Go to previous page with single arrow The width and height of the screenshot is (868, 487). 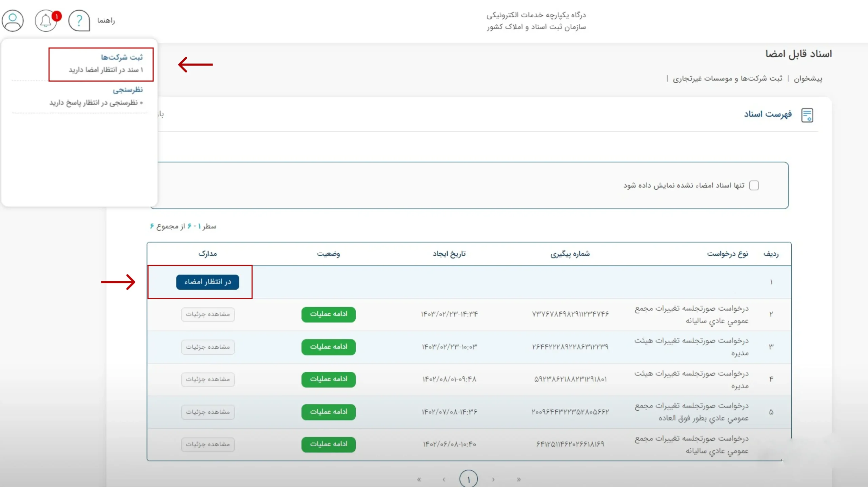coord(493,479)
